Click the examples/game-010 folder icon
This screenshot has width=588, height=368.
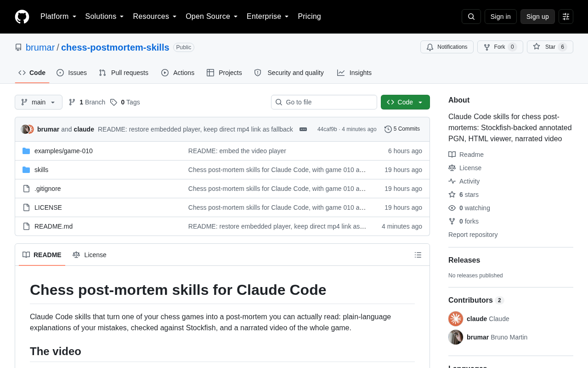[x=26, y=151]
